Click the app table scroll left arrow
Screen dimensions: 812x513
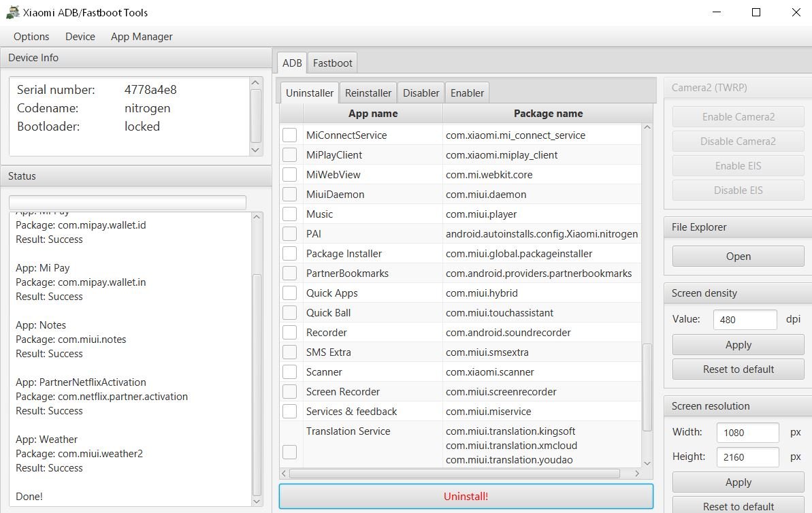(x=284, y=473)
